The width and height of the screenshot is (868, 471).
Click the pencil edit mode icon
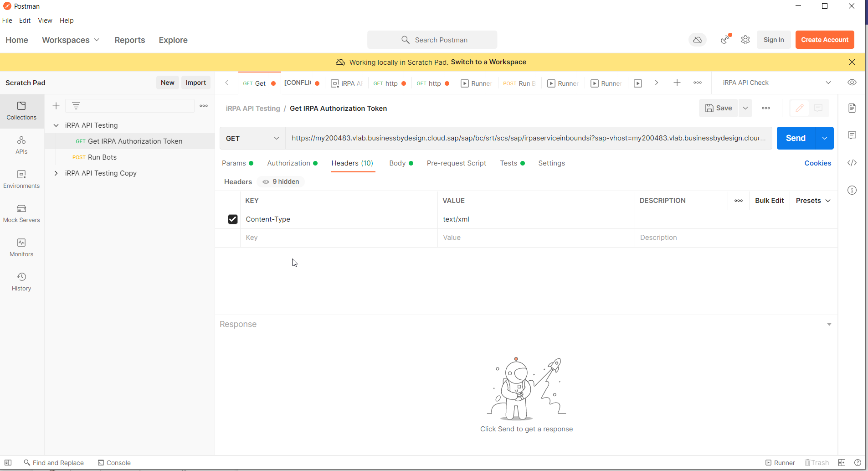800,108
